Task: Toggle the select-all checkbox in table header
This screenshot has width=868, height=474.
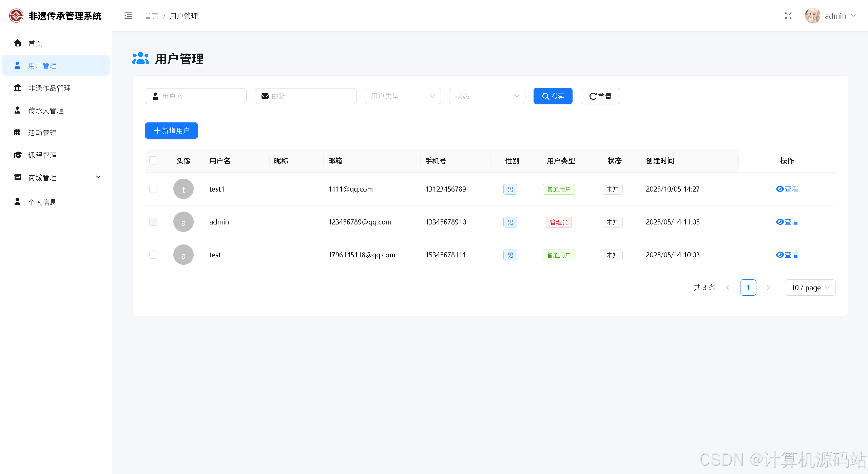Action: click(153, 160)
